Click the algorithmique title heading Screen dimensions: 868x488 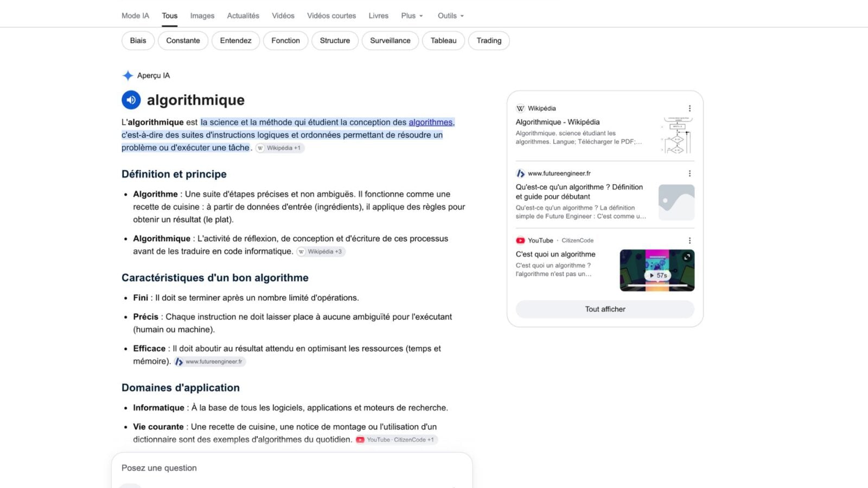pyautogui.click(x=196, y=100)
